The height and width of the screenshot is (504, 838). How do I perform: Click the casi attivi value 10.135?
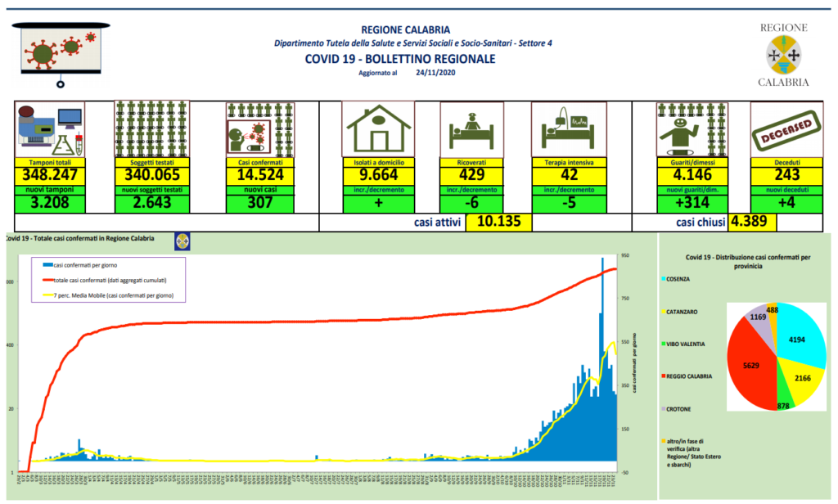point(498,222)
